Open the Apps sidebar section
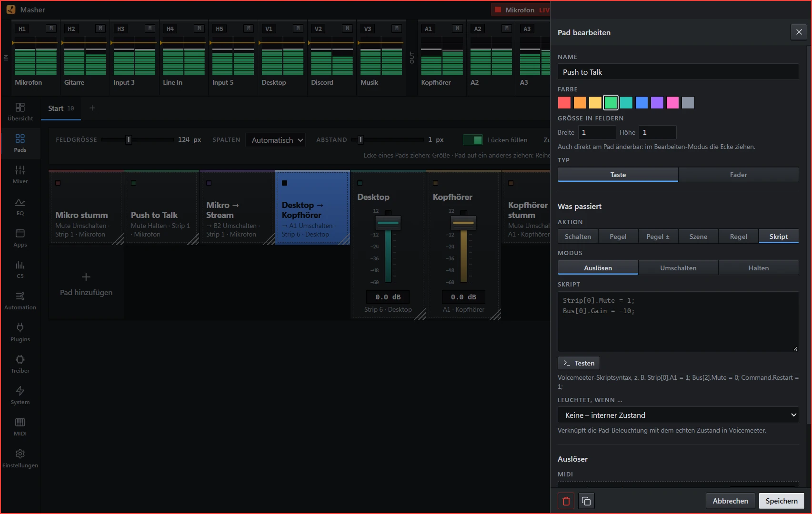The image size is (812, 514). pyautogui.click(x=20, y=238)
